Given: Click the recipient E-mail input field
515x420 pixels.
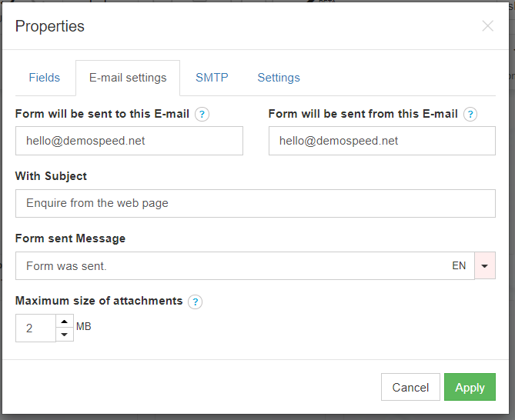Looking at the screenshot, I should (x=129, y=141).
